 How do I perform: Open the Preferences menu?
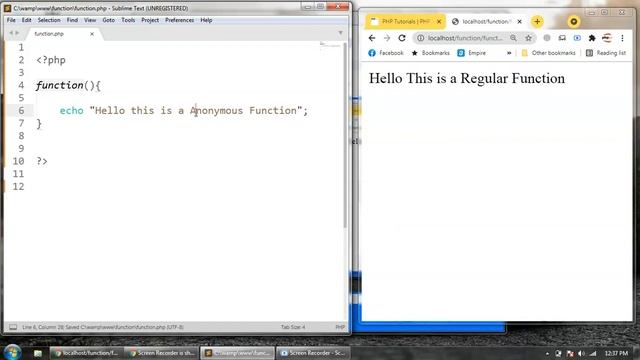(x=179, y=20)
